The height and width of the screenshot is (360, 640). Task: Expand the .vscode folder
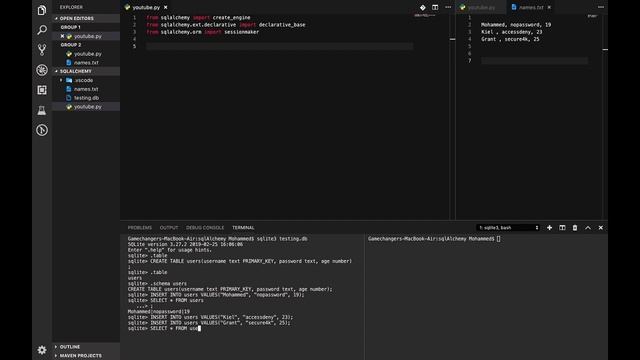(x=86, y=80)
